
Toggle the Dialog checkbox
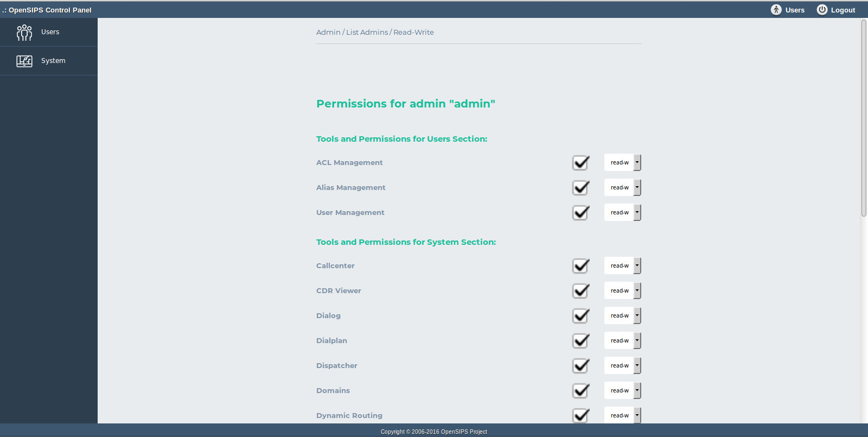(x=581, y=315)
